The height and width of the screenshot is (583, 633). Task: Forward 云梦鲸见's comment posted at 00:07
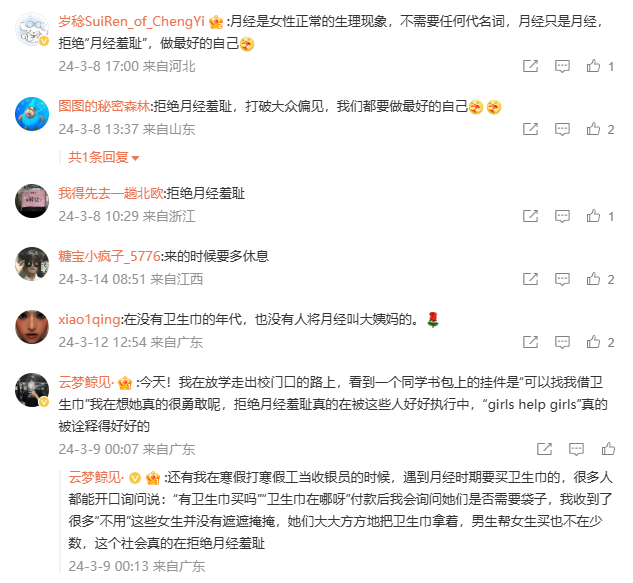coord(544,449)
